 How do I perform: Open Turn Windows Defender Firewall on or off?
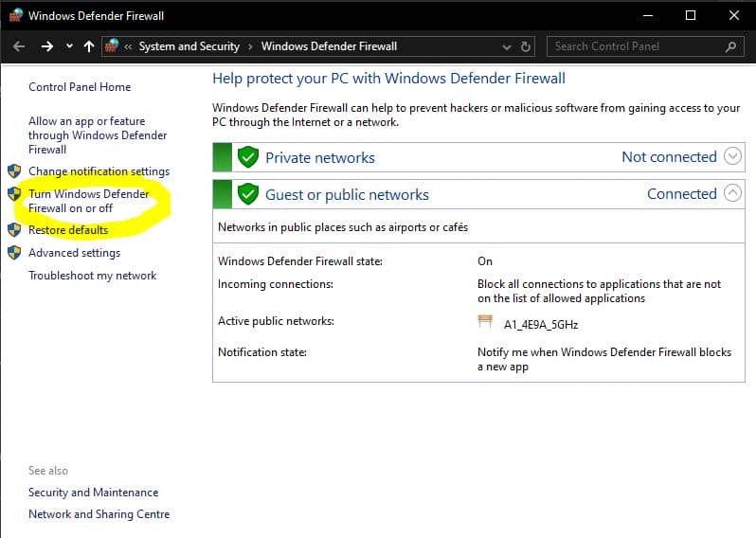89,201
